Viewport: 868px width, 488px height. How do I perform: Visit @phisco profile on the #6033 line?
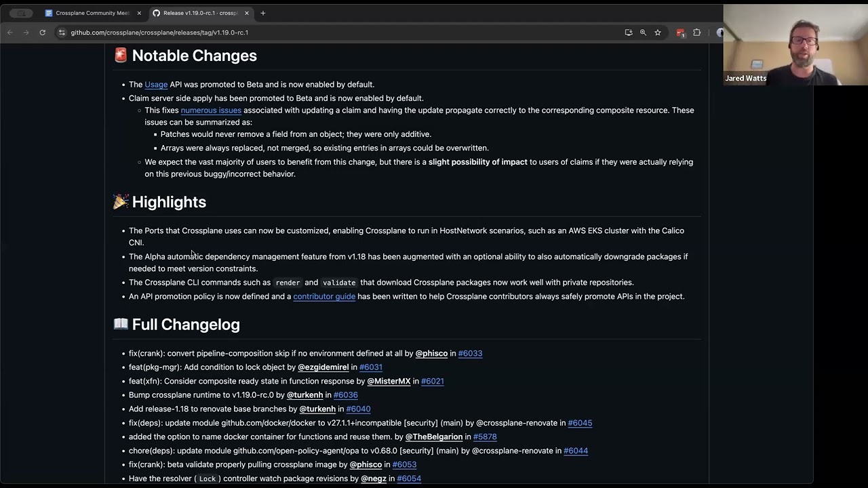pos(431,354)
